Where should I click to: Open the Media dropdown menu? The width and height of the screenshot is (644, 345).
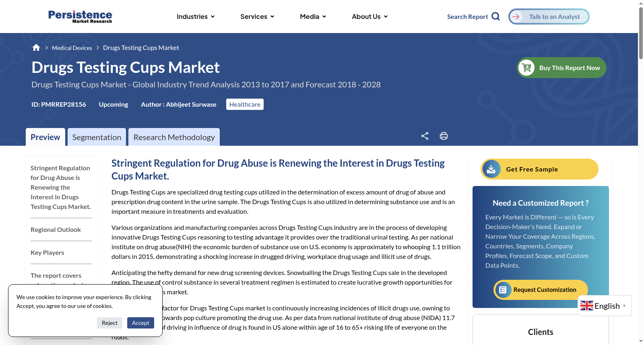(x=313, y=17)
